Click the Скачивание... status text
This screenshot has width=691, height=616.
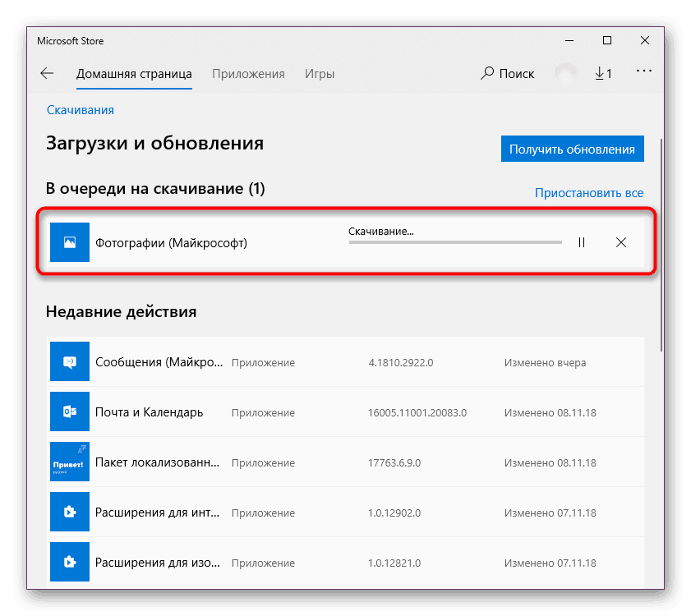tap(380, 232)
